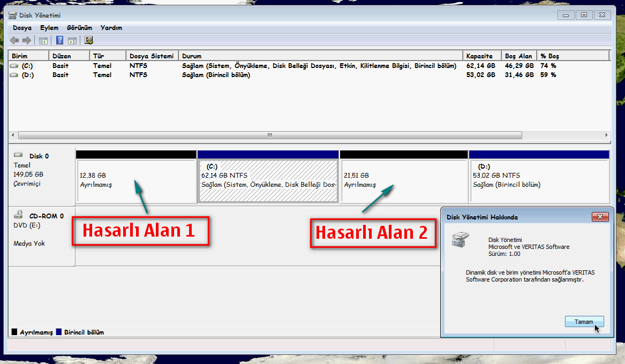Click the Forward arrow toolbar icon
This screenshot has height=364, width=625.
[x=27, y=40]
